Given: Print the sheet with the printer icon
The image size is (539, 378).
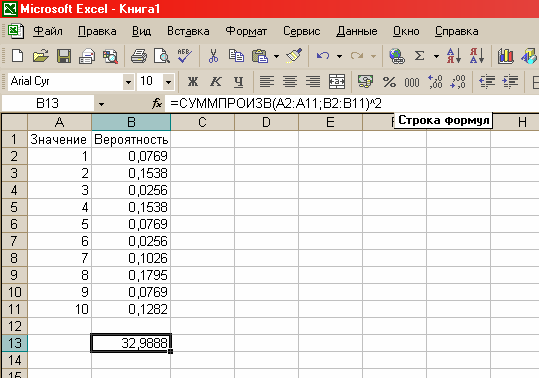Looking at the screenshot, I should coord(139,56).
